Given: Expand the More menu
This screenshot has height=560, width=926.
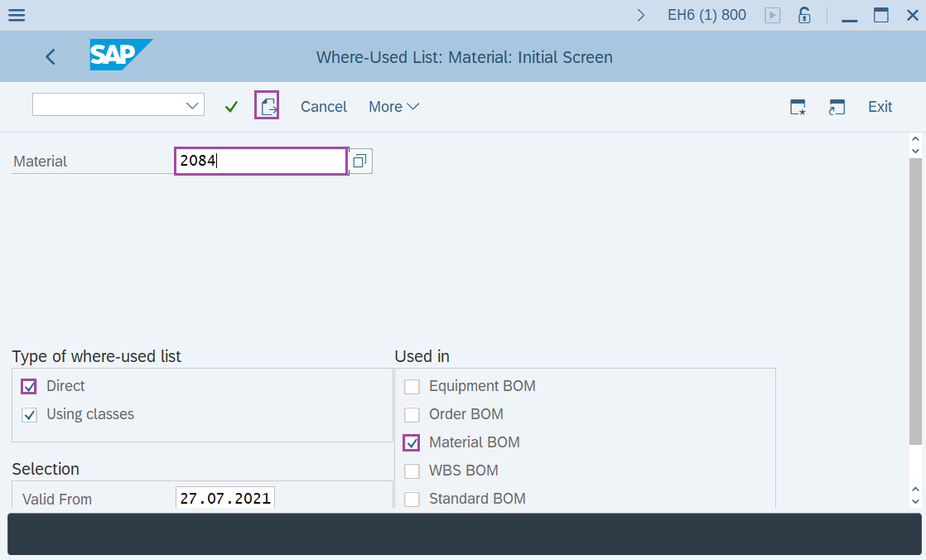Looking at the screenshot, I should (x=393, y=106).
